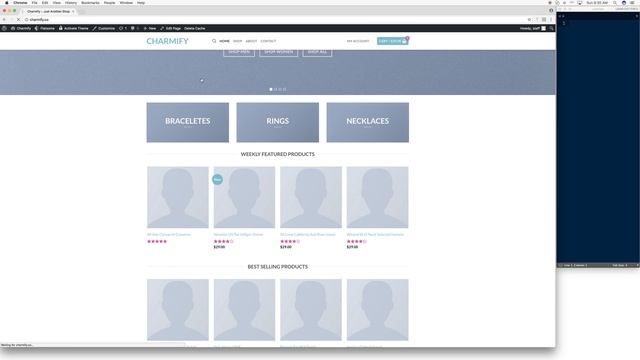Viewport: 640px width, 360px height.
Task: Select the last slider pagination dot
Action: (284, 89)
